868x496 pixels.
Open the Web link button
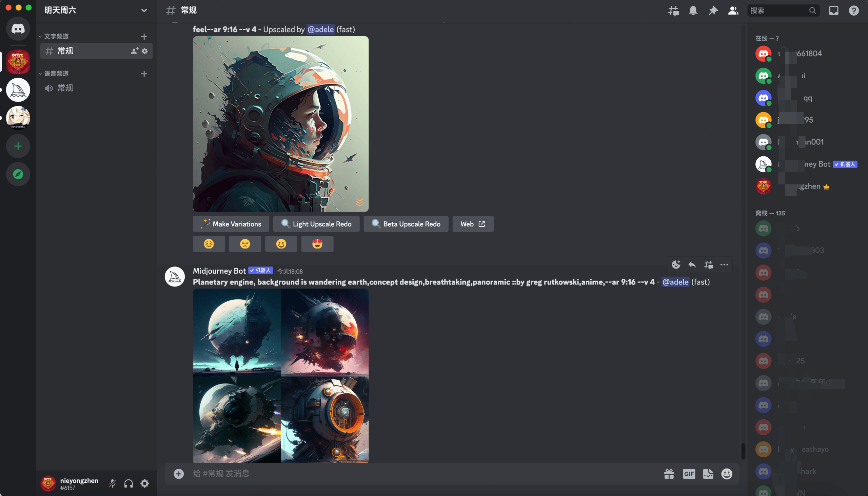coord(473,224)
